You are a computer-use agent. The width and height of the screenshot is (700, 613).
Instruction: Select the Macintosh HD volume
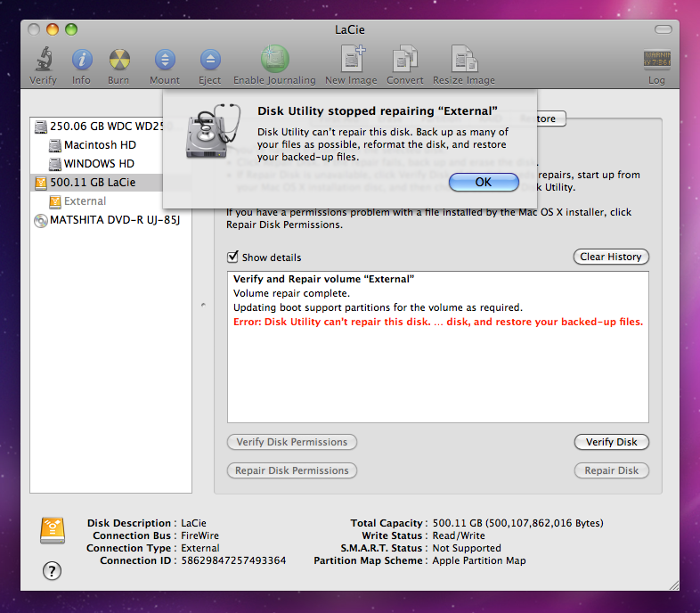[98, 145]
